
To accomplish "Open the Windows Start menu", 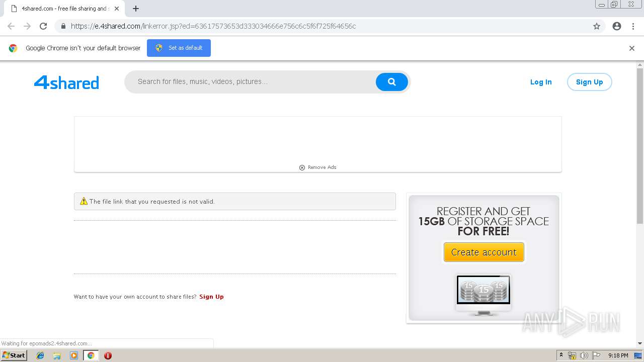I will pyautogui.click(x=14, y=355).
